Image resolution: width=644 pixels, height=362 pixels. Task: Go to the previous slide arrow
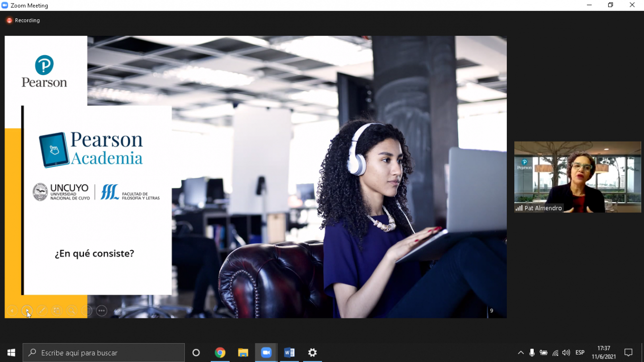(x=12, y=311)
